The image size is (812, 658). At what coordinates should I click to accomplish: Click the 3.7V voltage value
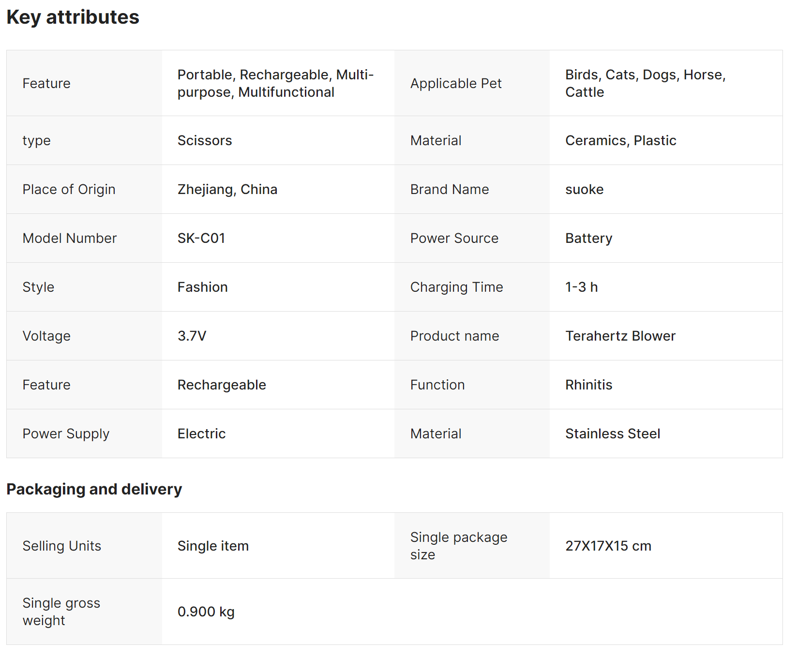point(192,336)
